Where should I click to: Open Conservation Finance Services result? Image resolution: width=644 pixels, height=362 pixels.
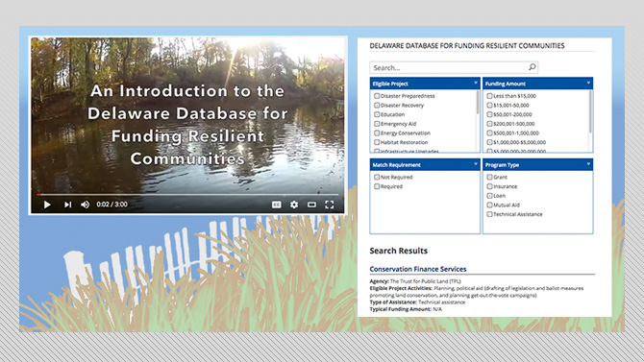418,269
